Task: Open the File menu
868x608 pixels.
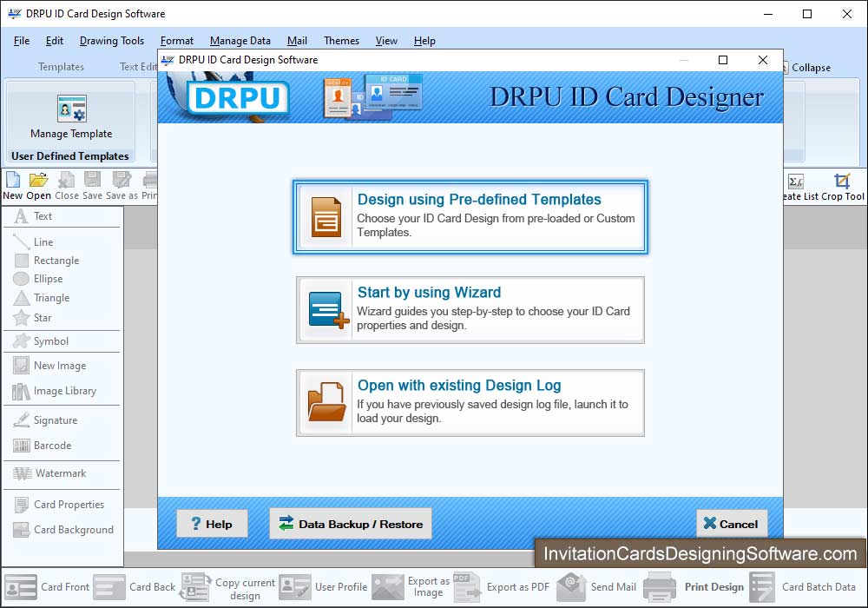Action: click(22, 41)
